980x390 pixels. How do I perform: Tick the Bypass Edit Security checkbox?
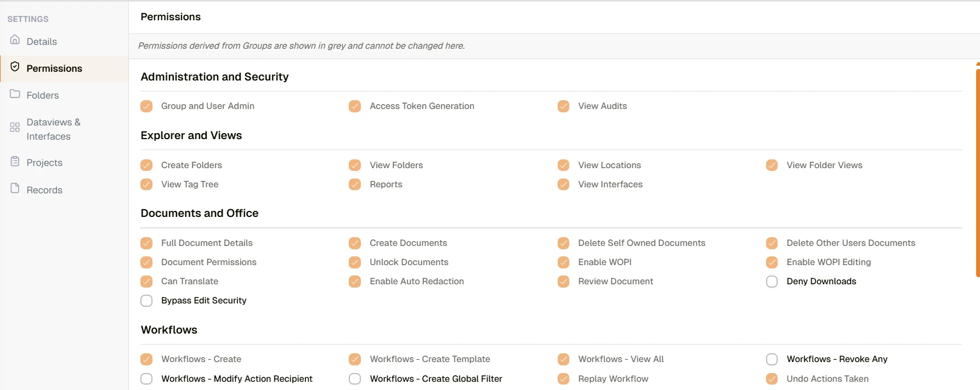click(x=146, y=301)
